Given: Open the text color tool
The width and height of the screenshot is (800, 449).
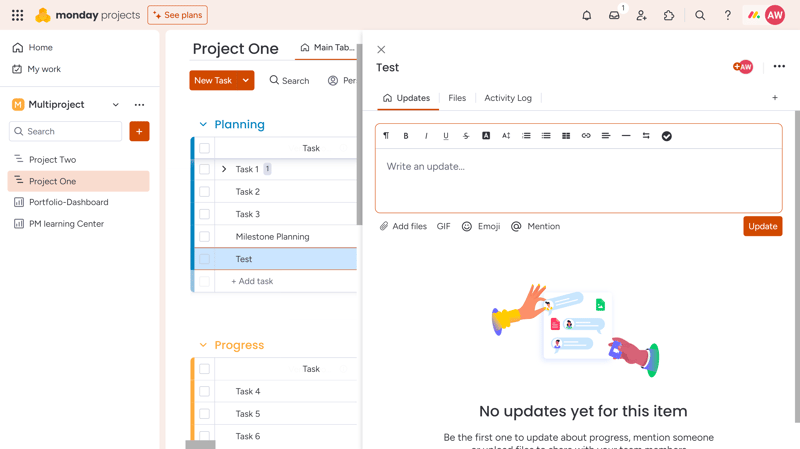Looking at the screenshot, I should 486,136.
